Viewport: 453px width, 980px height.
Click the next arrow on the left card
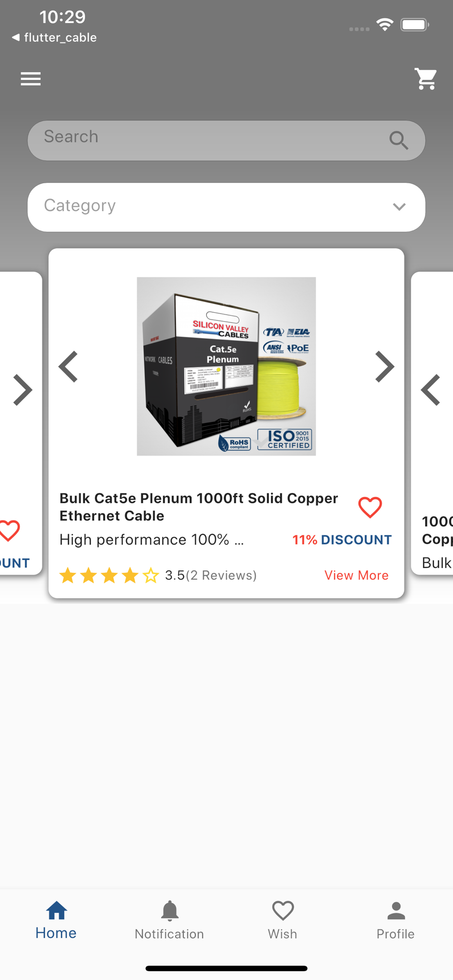(x=23, y=390)
